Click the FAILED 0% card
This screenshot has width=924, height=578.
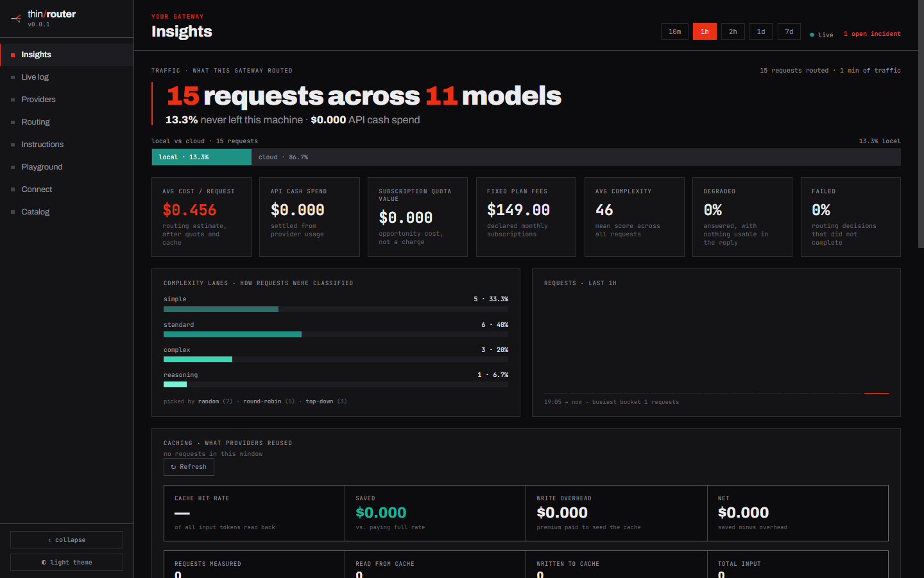pos(851,217)
